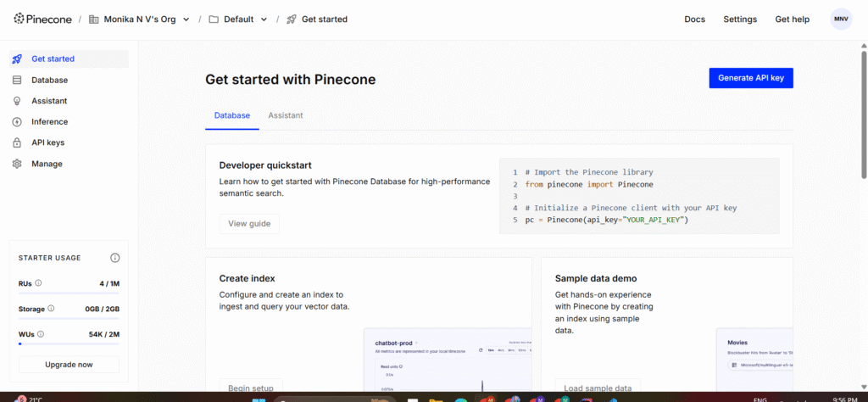Open the Manage gear icon in sidebar
Viewport: 868px width, 402px height.
coord(17,164)
